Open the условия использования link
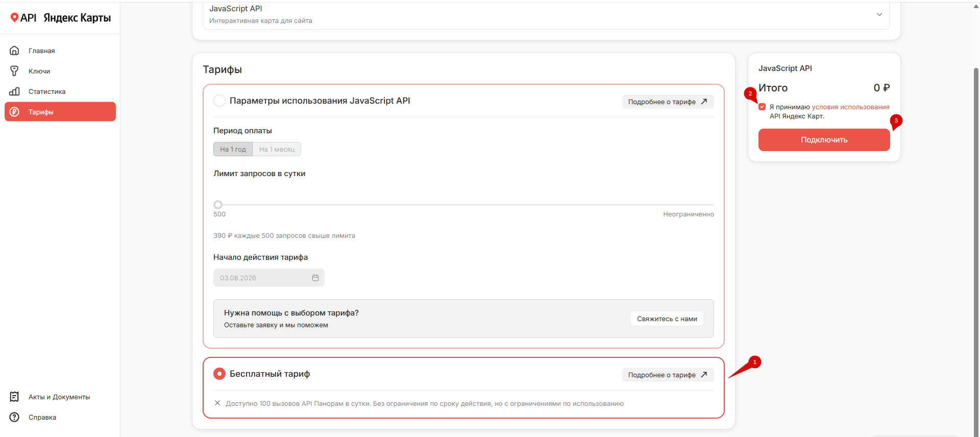 click(851, 107)
